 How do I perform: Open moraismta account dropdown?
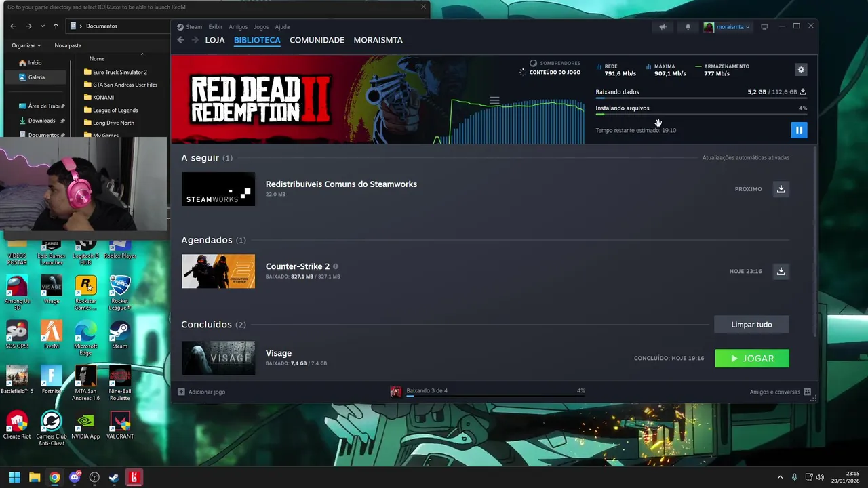click(x=726, y=27)
